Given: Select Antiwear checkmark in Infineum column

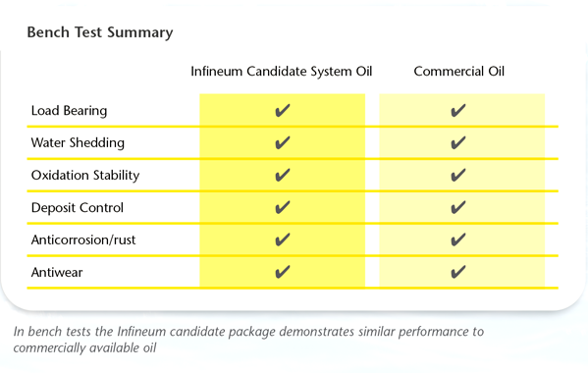Looking at the screenshot, I should (x=283, y=272).
